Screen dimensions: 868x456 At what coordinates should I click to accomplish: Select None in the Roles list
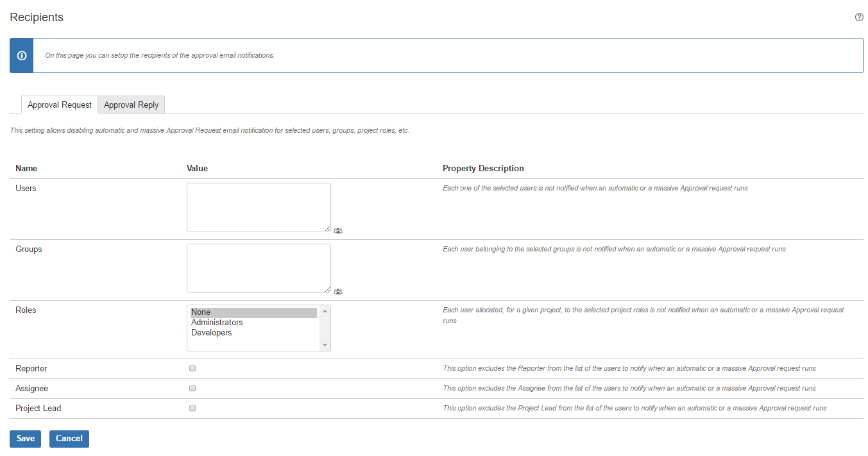point(253,312)
